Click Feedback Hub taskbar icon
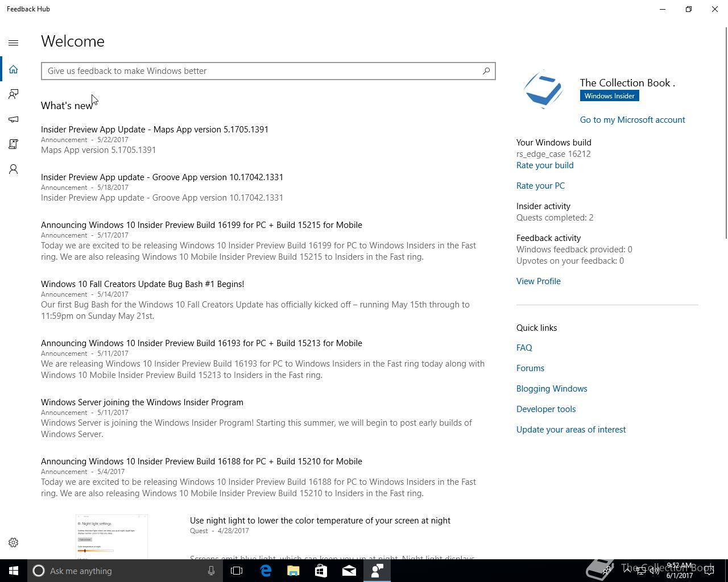728x582 pixels. 377,571
